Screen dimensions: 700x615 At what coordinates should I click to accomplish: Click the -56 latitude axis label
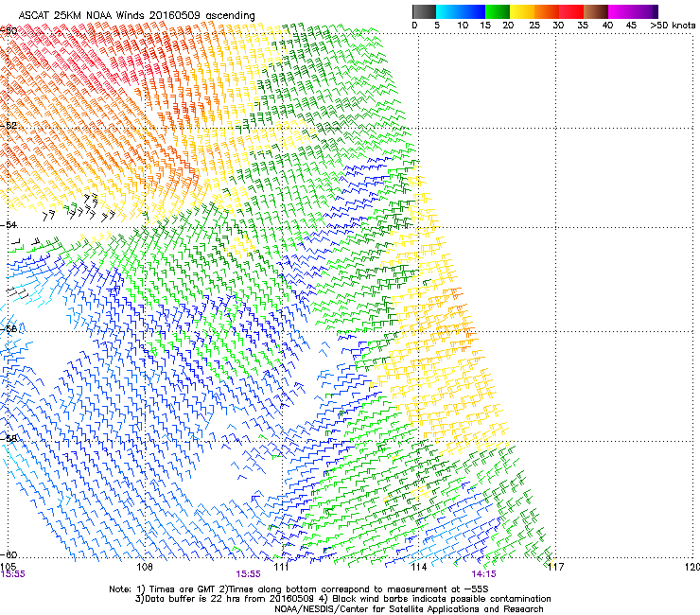click(9, 328)
